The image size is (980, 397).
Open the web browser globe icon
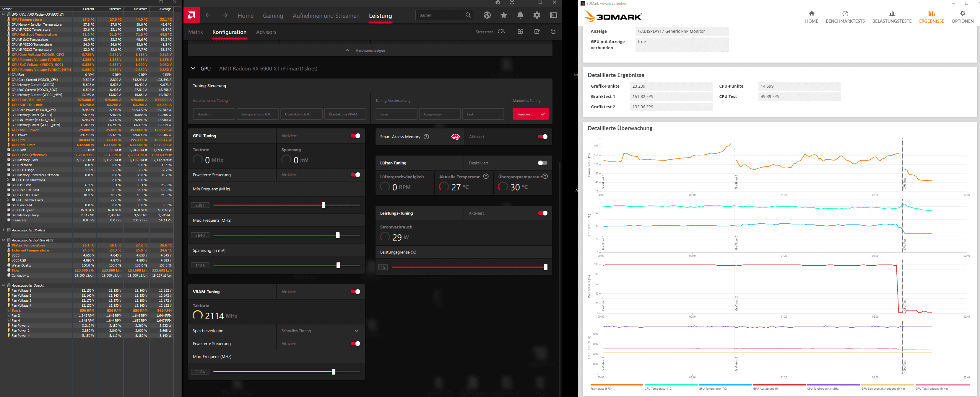coord(487,15)
